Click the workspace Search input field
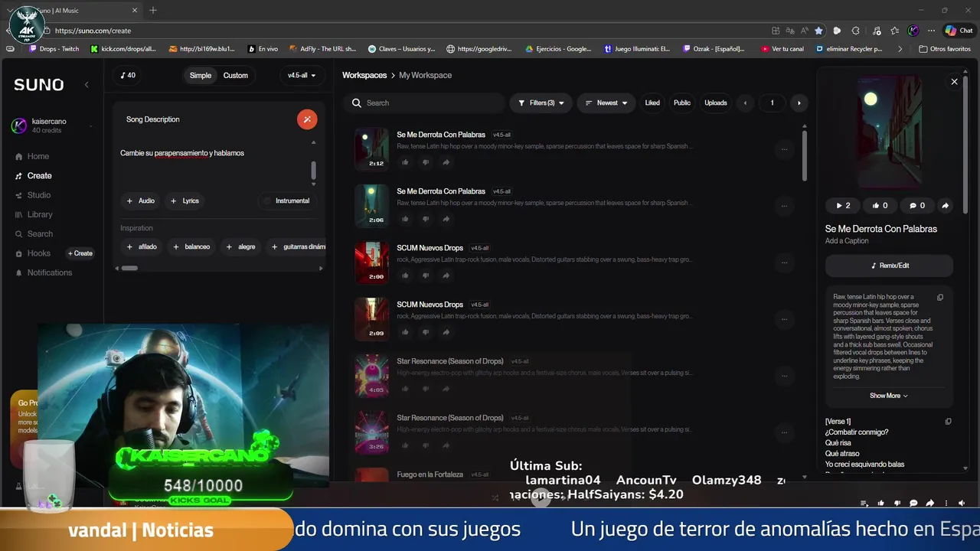 (x=427, y=103)
